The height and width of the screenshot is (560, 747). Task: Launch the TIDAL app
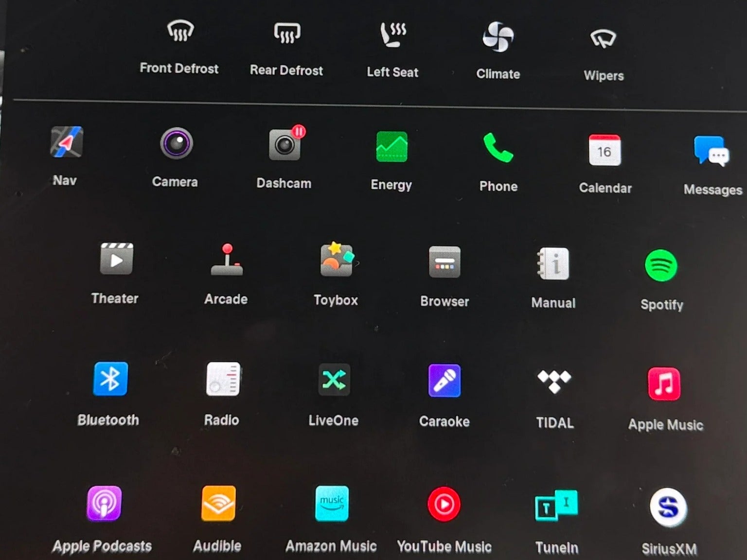coord(554,382)
